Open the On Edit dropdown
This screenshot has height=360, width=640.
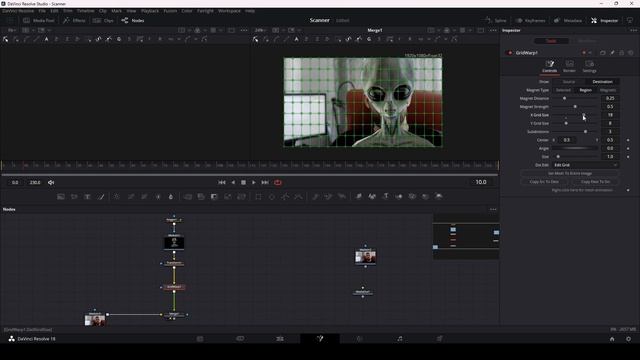(x=585, y=165)
